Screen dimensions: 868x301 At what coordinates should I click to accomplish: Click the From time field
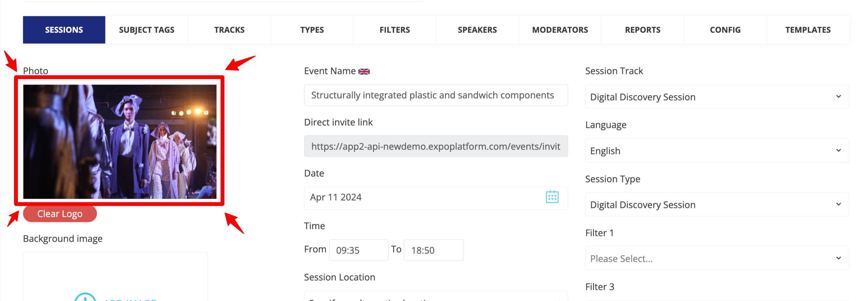(358, 250)
